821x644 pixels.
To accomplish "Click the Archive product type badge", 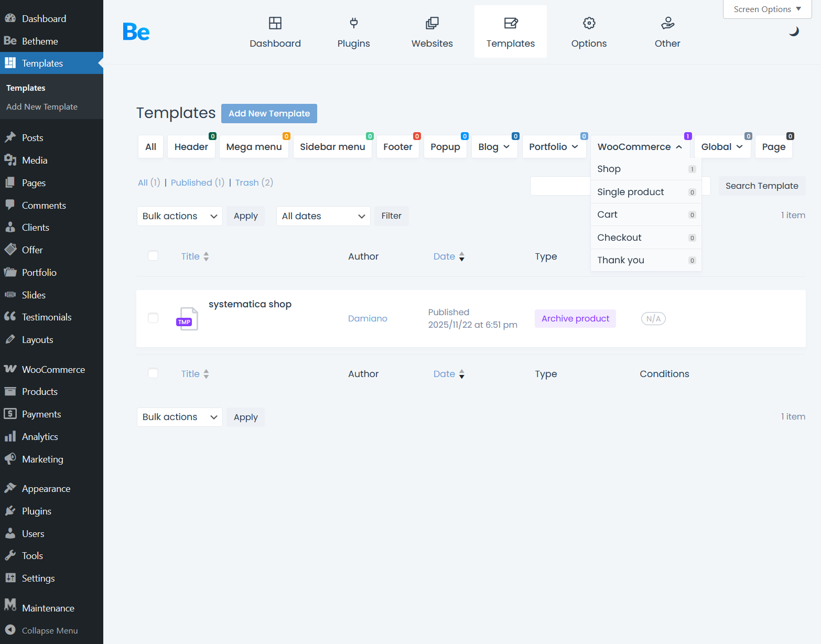I will (x=575, y=318).
